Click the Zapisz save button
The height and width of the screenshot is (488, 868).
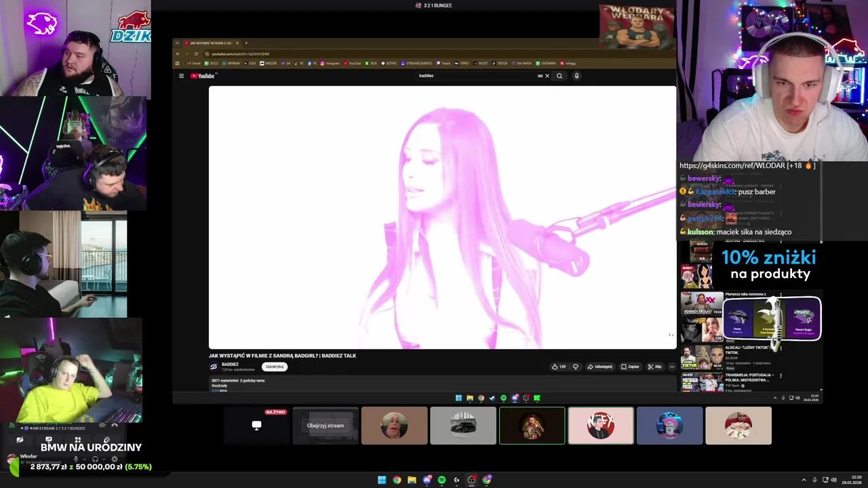(631, 367)
